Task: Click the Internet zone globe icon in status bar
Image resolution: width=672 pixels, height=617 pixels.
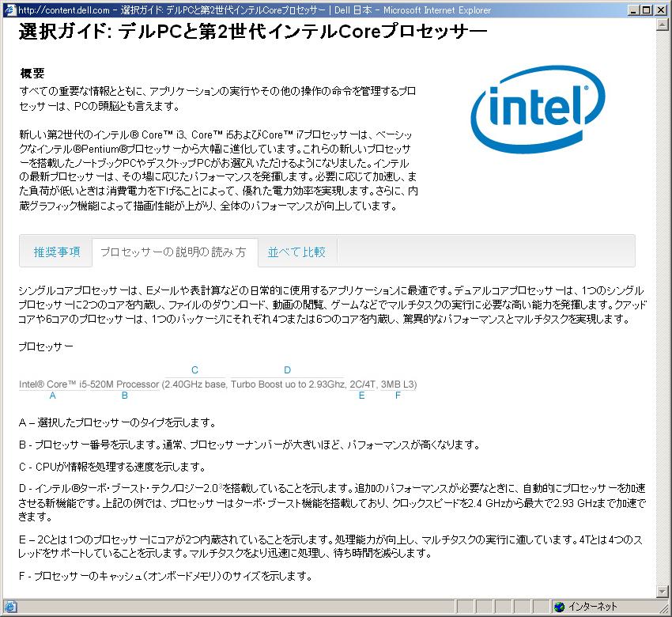Action: click(560, 607)
